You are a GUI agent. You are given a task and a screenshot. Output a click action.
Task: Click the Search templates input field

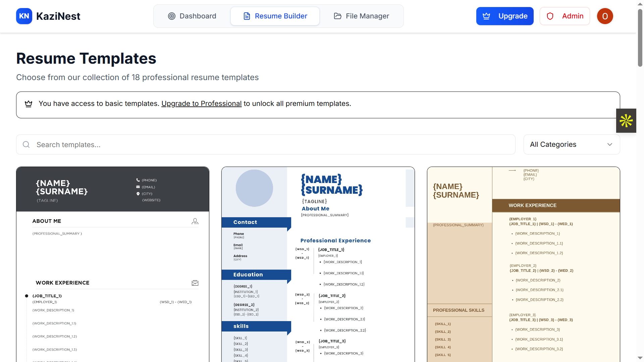coord(268,144)
